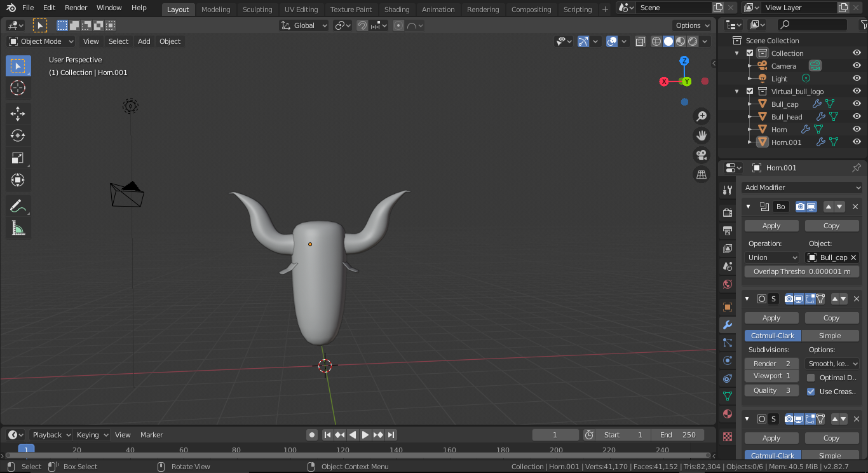Open the Physics properties tab
868x473 pixels.
(x=728, y=360)
